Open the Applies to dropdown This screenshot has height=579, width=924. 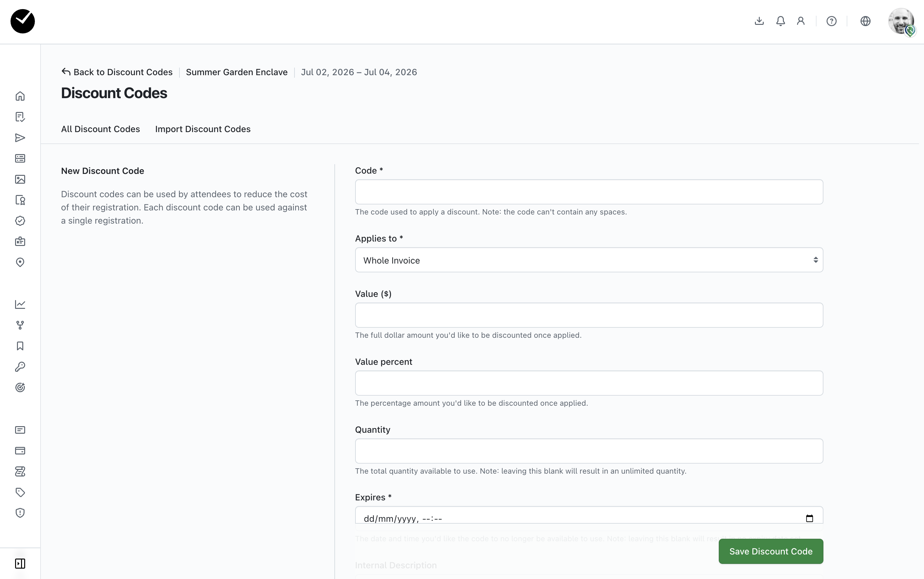[589, 260]
